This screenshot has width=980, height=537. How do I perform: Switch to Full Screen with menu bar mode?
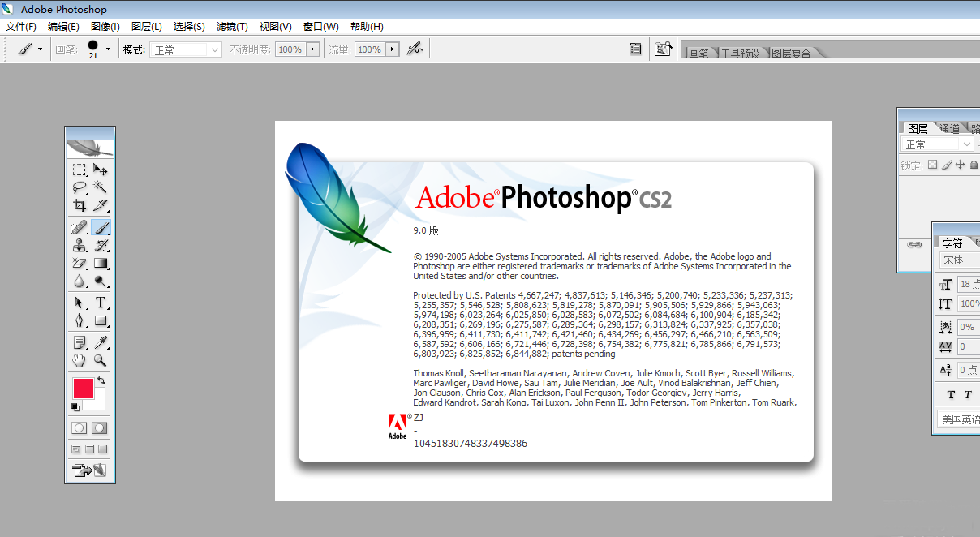click(x=90, y=449)
